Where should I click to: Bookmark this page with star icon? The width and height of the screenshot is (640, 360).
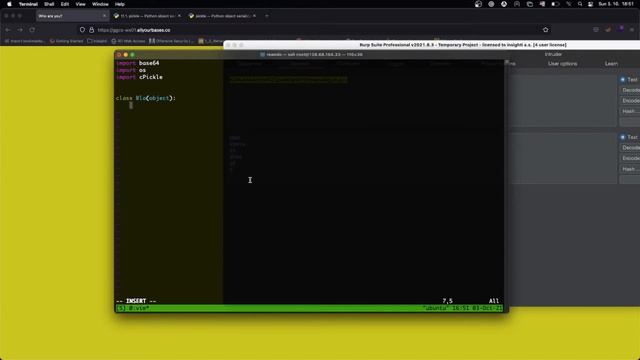[546, 30]
